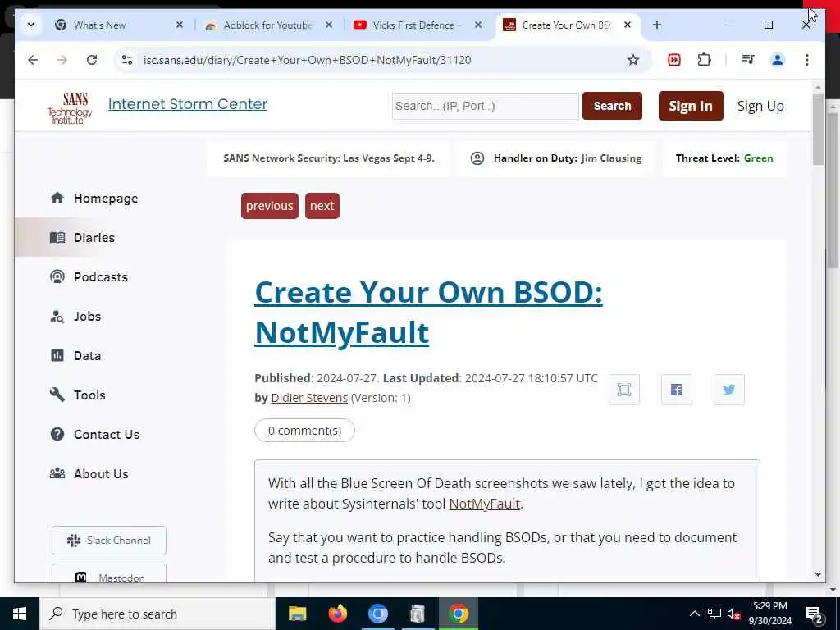The image size is (840, 630).
Task: Go forward in browser history
Action: tap(62, 59)
